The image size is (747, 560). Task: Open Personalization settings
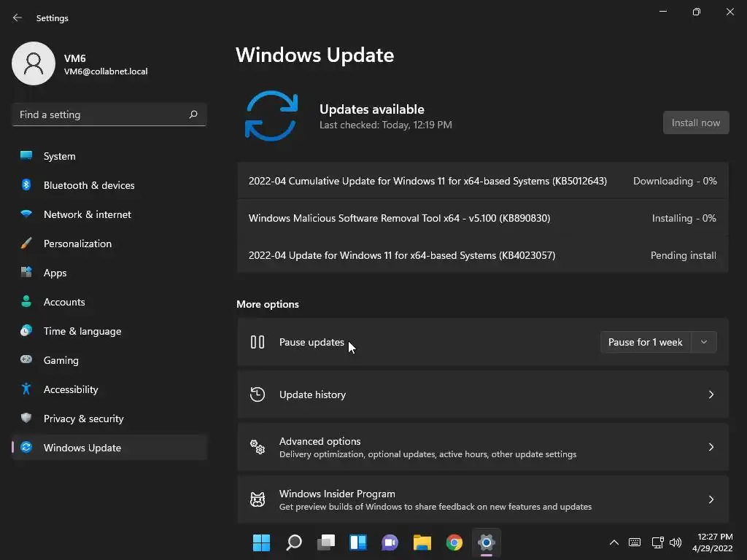(x=109, y=244)
